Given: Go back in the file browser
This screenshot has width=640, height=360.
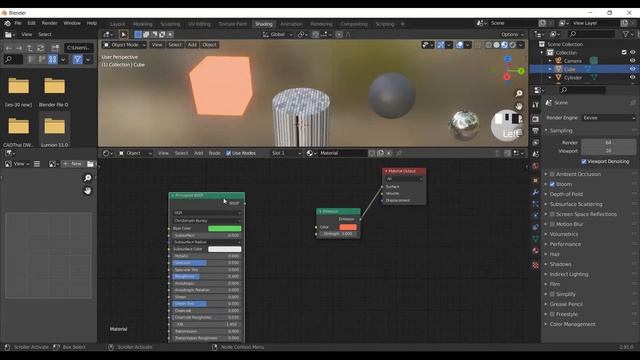Looking at the screenshot, I should point(8,48).
